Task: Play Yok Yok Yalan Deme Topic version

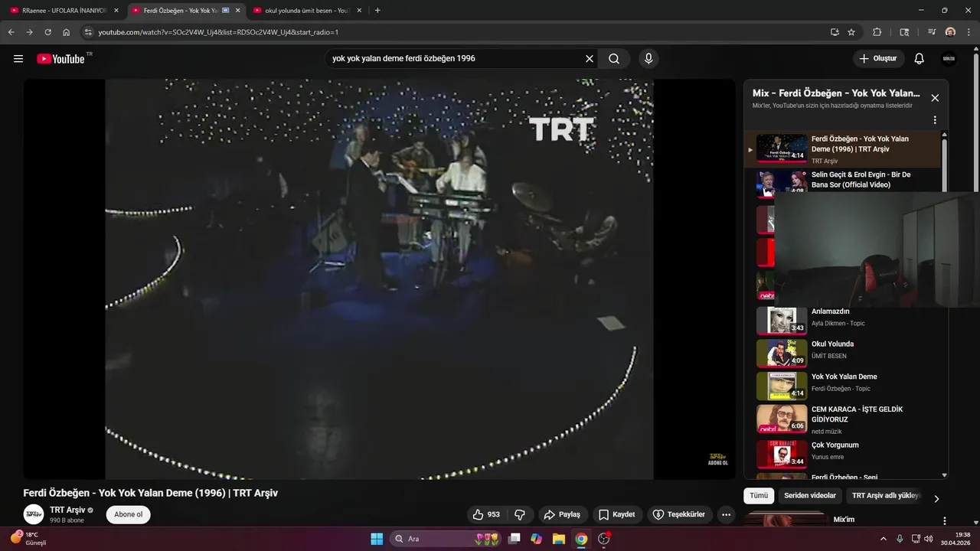Action: pyautogui.click(x=842, y=386)
